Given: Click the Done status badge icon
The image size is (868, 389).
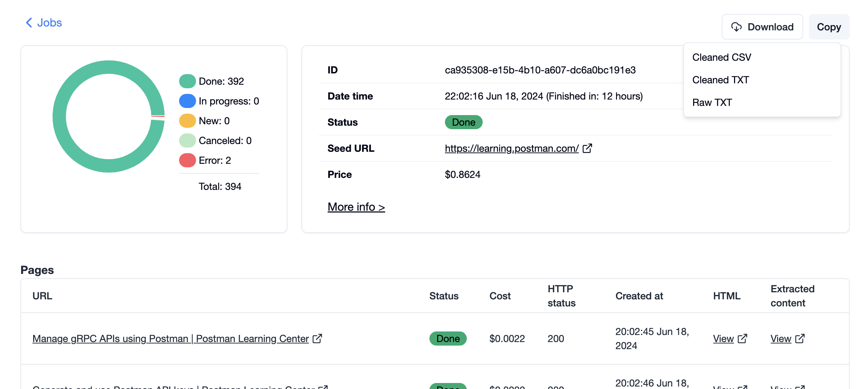Looking at the screenshot, I should point(464,122).
